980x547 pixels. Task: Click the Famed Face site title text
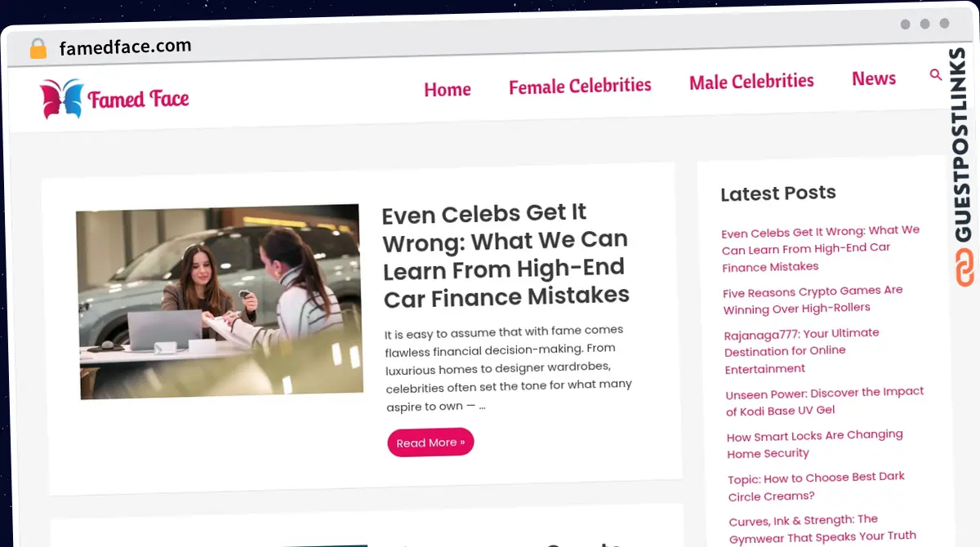[x=138, y=99]
